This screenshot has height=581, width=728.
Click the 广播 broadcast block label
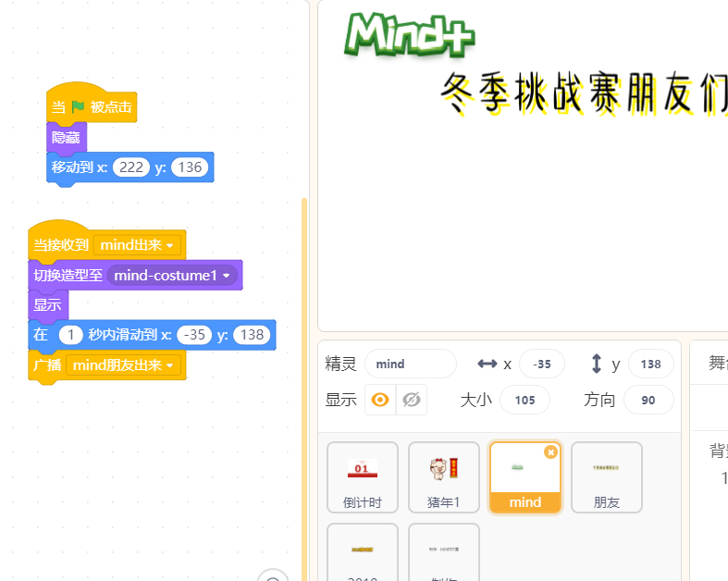click(47, 365)
